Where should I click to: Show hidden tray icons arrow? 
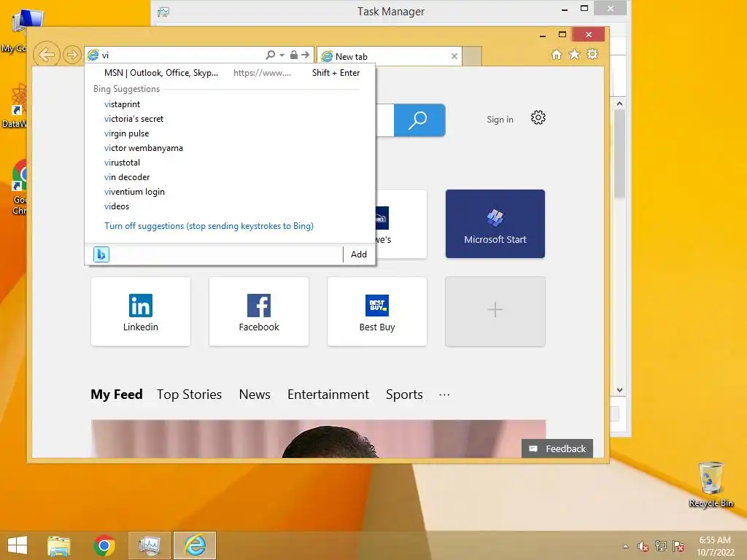[625, 546]
